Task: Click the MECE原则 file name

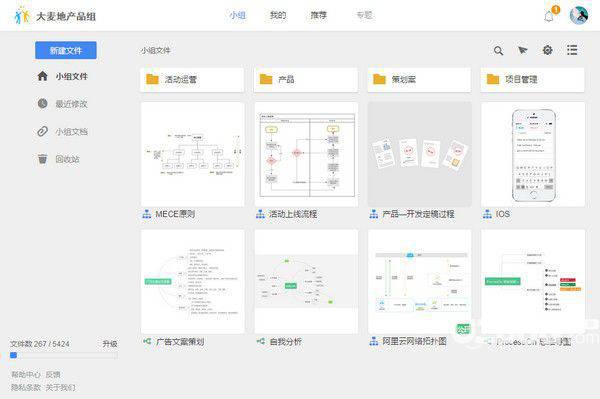Action: click(x=175, y=214)
